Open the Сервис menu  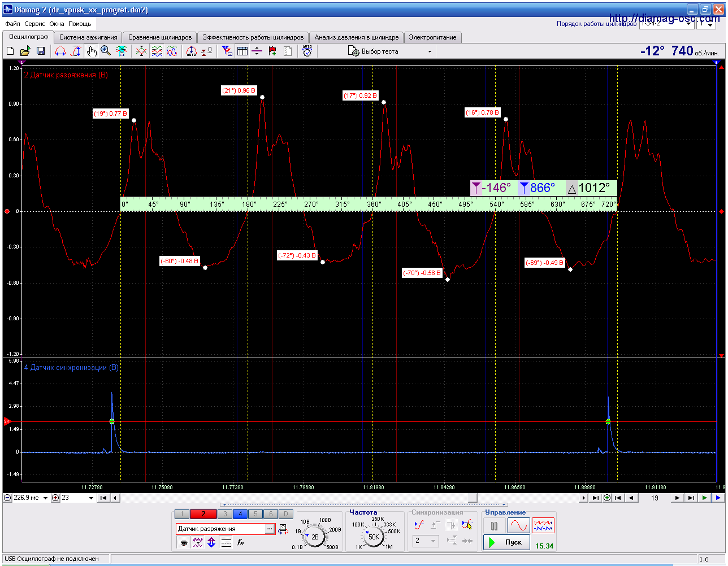coord(35,24)
